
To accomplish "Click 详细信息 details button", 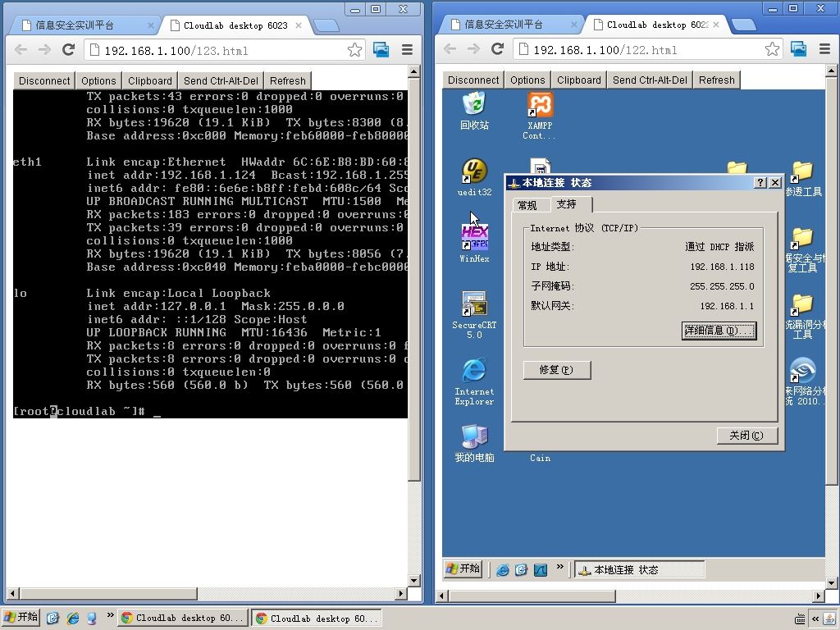I will click(x=719, y=331).
